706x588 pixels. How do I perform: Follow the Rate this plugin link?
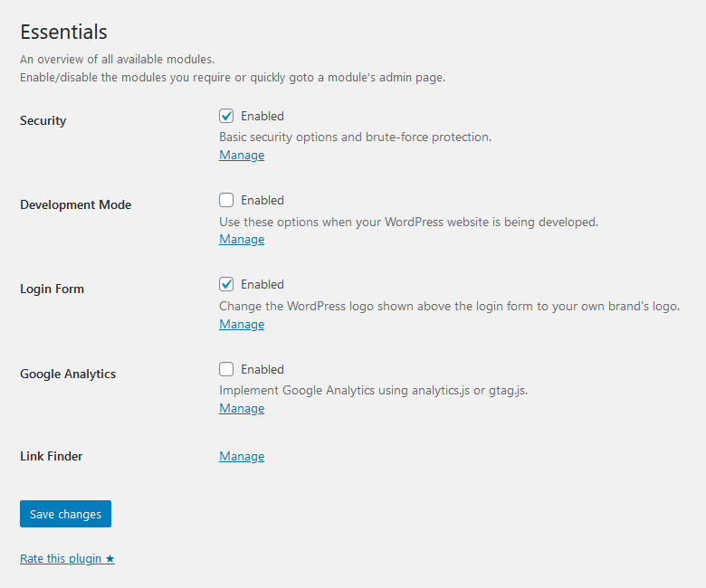tap(67, 559)
